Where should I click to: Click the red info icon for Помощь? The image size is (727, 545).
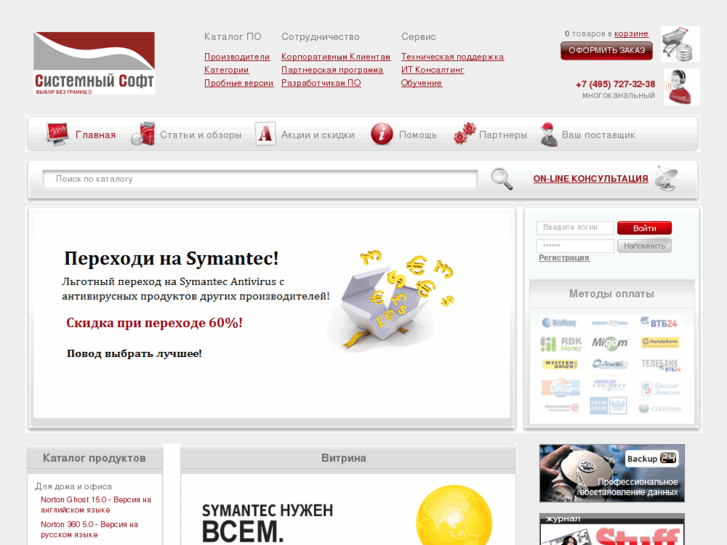tap(382, 134)
